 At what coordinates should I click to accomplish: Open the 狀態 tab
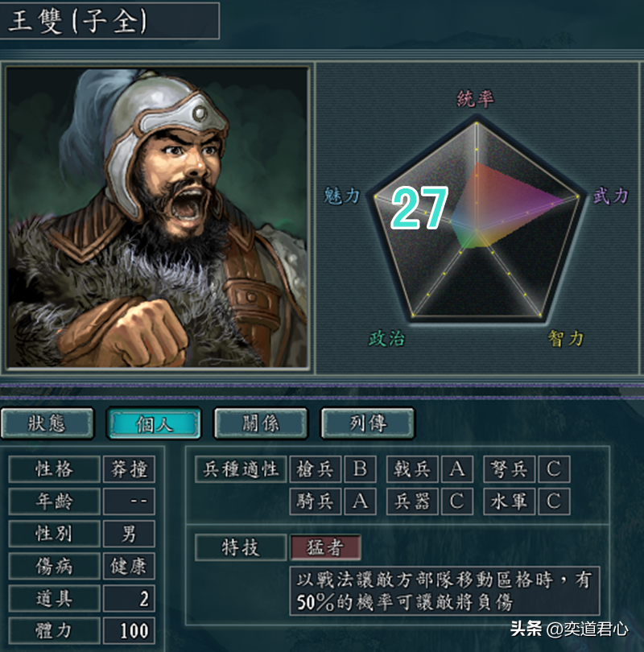tap(47, 423)
